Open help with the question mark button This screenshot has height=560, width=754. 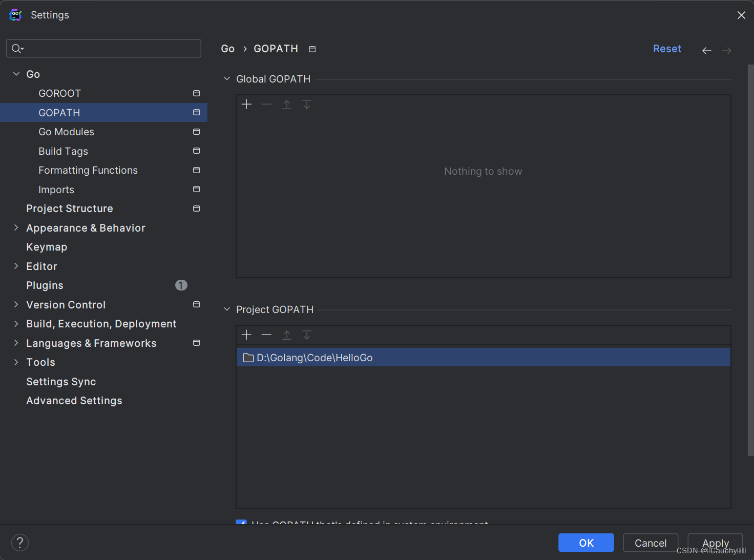(x=20, y=543)
